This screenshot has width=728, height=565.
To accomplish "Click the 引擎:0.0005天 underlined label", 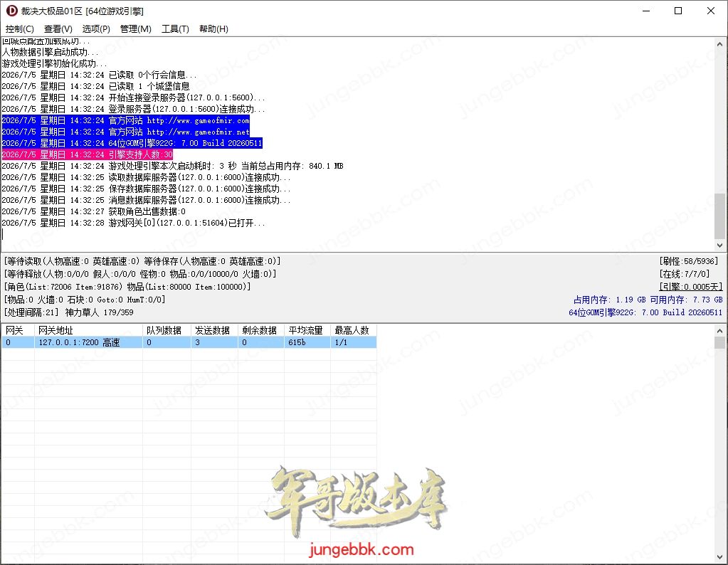I will pyautogui.click(x=691, y=287).
